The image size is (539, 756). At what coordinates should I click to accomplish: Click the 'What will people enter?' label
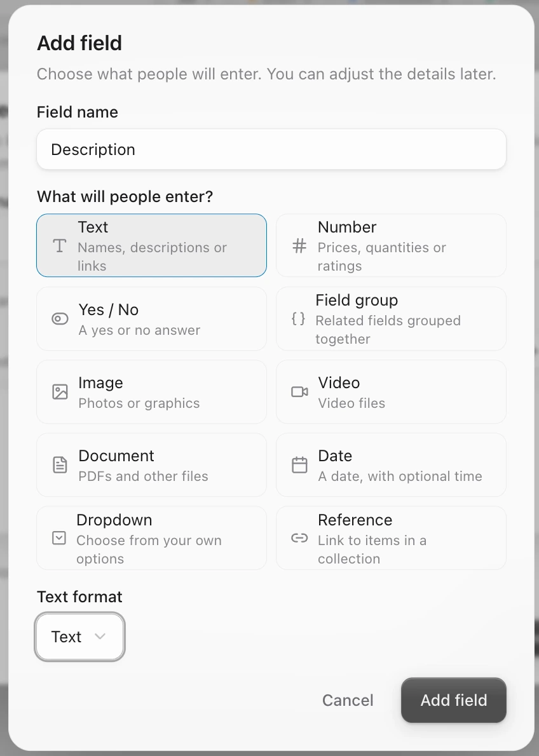(125, 197)
